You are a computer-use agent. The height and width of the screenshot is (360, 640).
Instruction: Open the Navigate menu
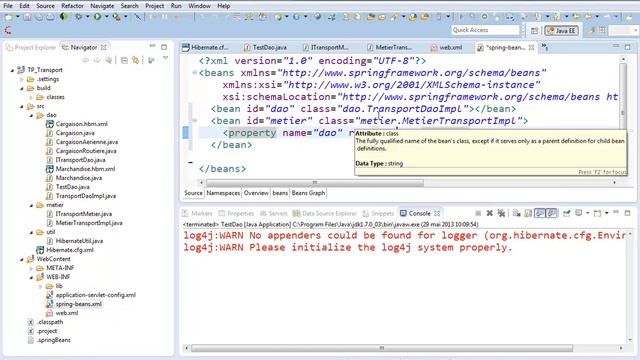[102, 6]
